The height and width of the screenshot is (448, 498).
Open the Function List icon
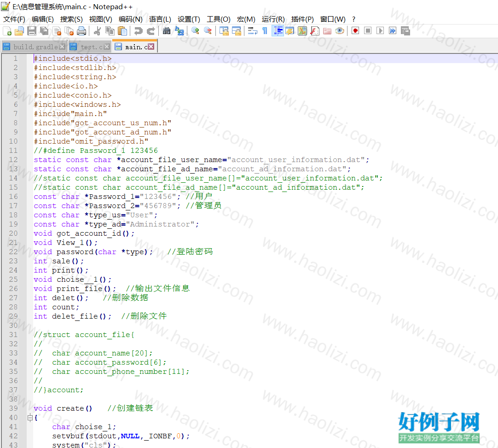point(315,31)
